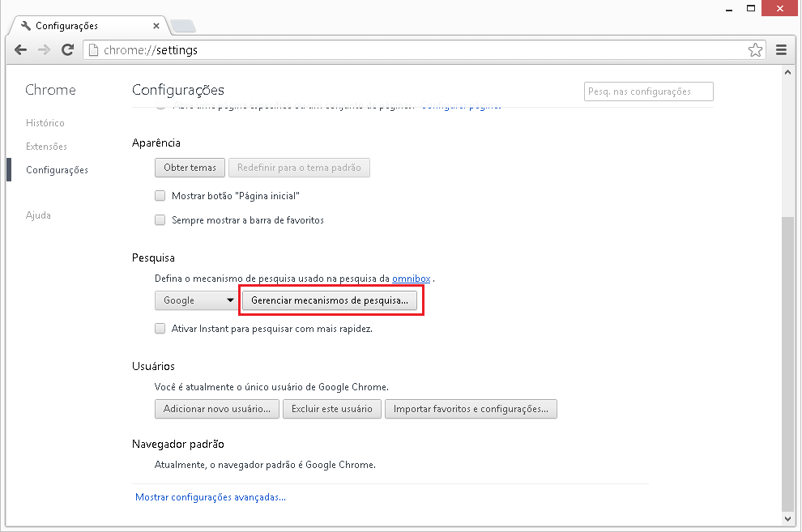Open Histórico in the sidebar
This screenshot has width=802, height=532.
(45, 122)
